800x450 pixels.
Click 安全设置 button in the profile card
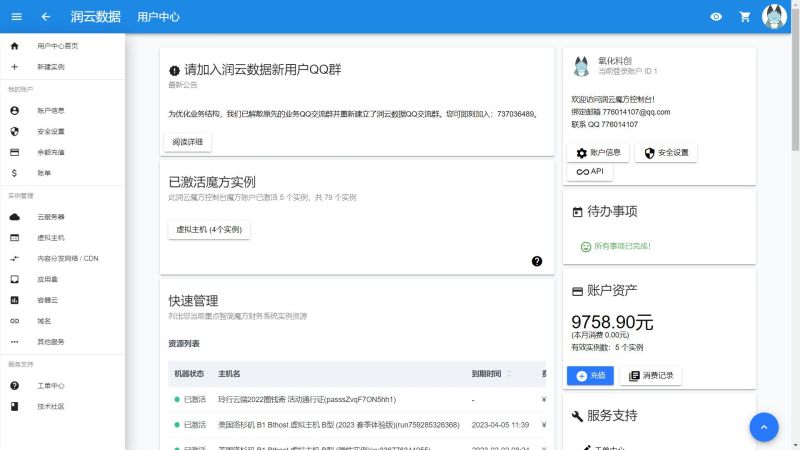[666, 153]
